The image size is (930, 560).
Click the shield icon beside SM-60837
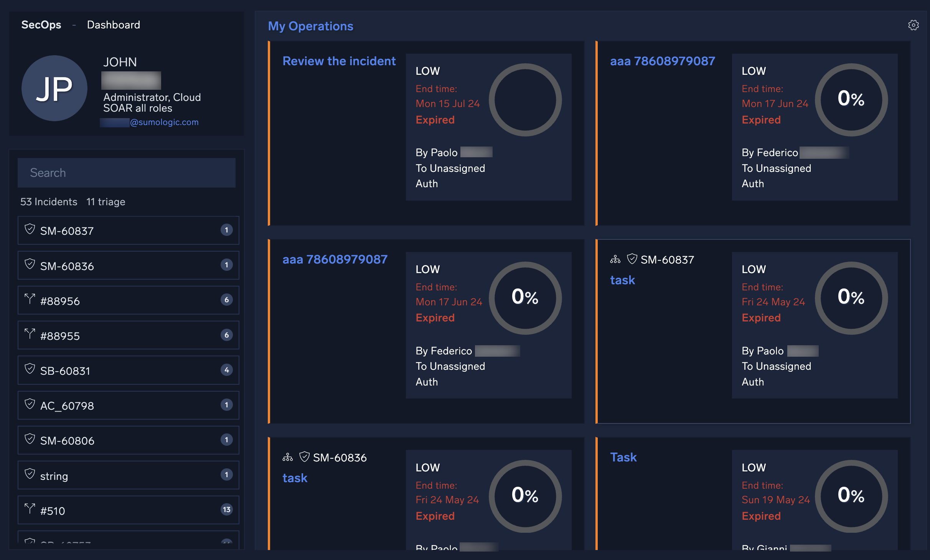pyautogui.click(x=30, y=231)
